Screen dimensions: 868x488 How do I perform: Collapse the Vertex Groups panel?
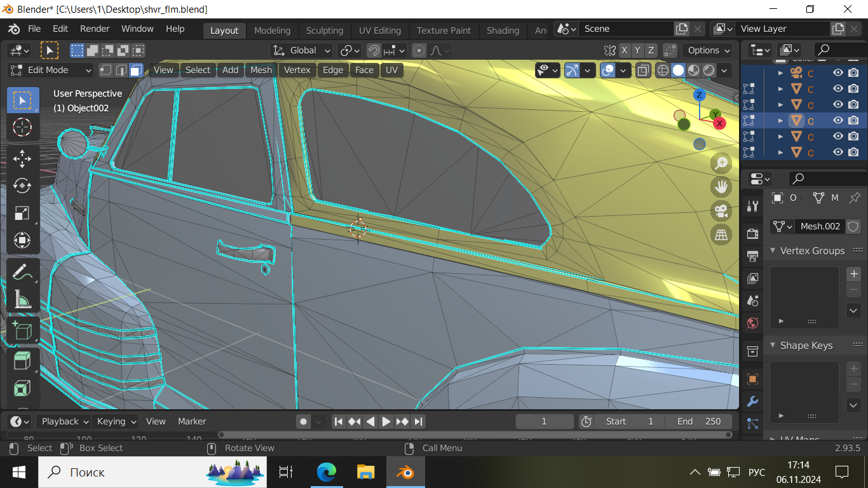coord(773,251)
